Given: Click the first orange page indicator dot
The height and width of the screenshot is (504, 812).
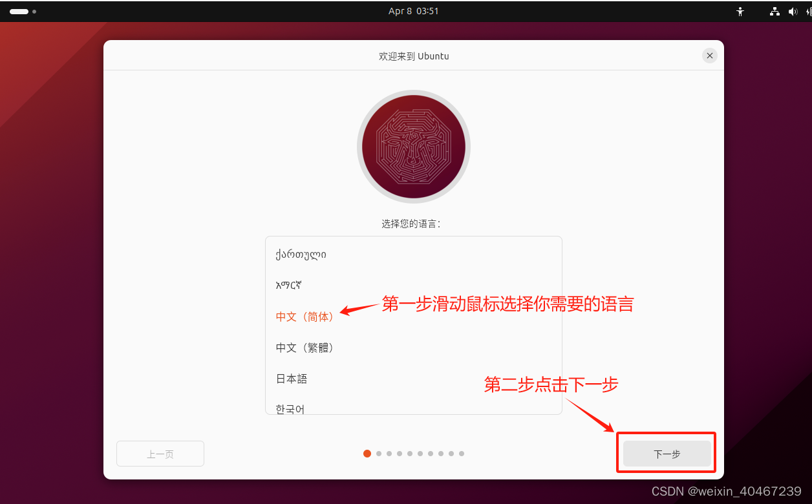Looking at the screenshot, I should (367, 454).
